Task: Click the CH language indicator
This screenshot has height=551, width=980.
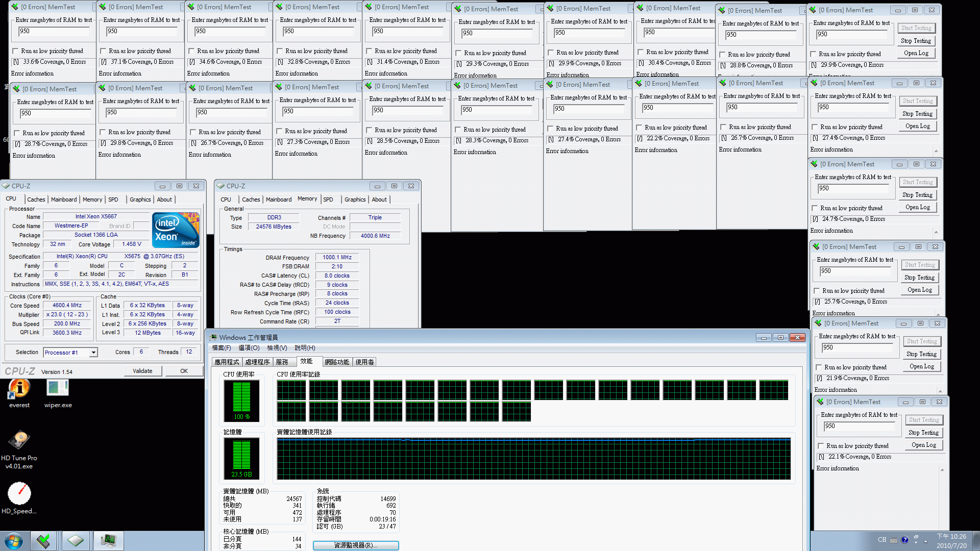Action: [882, 540]
